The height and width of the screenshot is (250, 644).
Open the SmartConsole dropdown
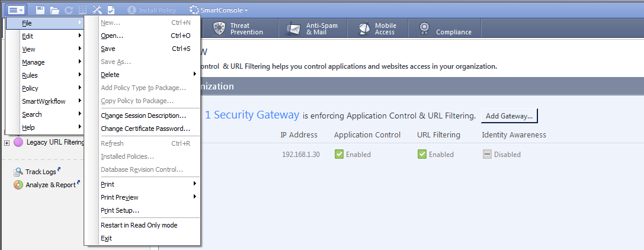click(x=219, y=10)
